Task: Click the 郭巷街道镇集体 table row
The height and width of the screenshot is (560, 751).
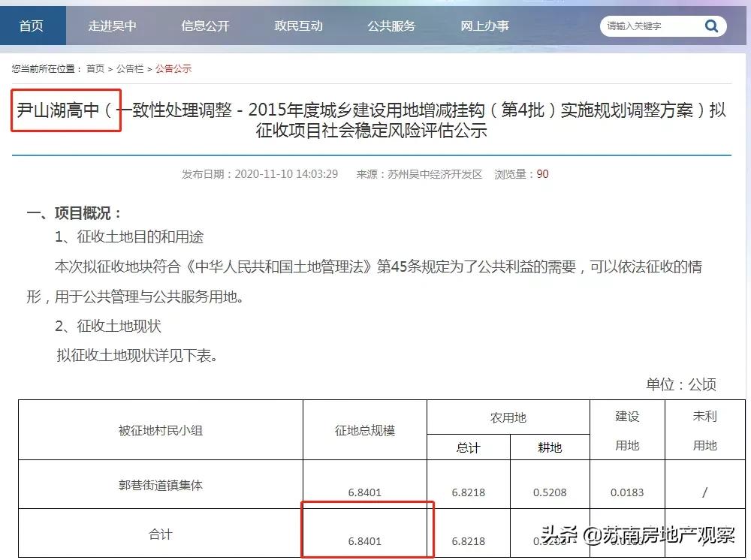Action: pos(161,483)
